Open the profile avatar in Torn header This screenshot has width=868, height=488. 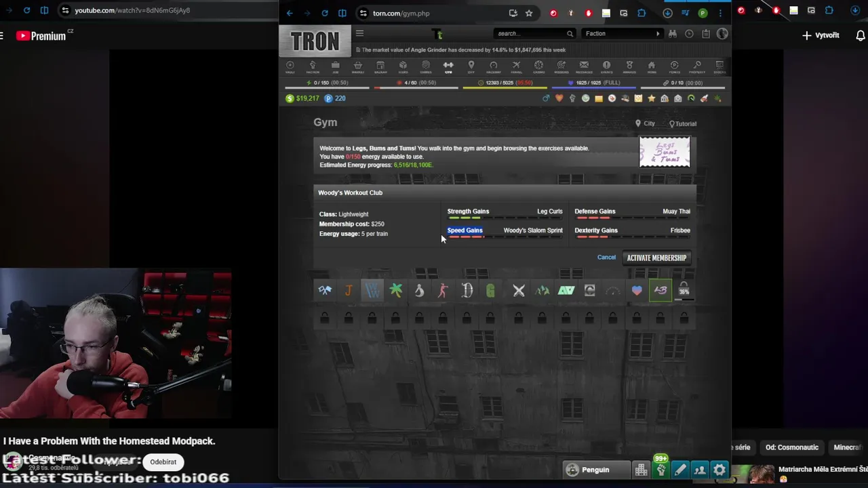click(722, 34)
